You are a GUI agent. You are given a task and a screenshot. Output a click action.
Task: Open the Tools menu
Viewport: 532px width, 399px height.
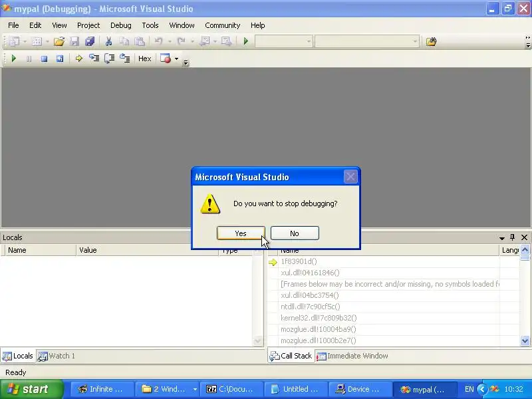pos(150,25)
